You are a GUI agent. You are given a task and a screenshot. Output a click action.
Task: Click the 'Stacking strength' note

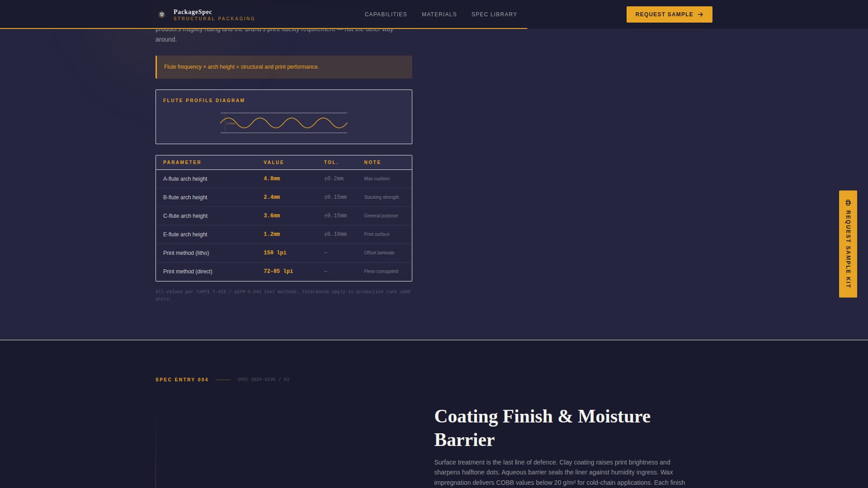pyautogui.click(x=382, y=197)
